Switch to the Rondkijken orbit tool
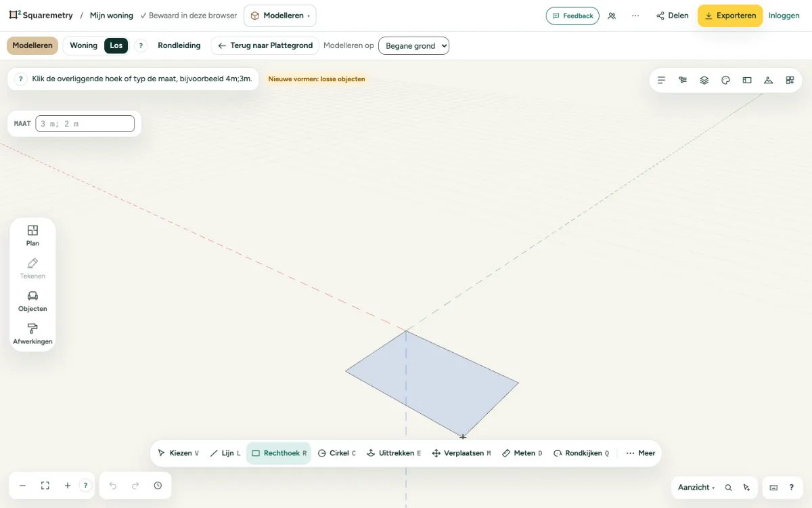812x508 pixels. click(x=581, y=453)
